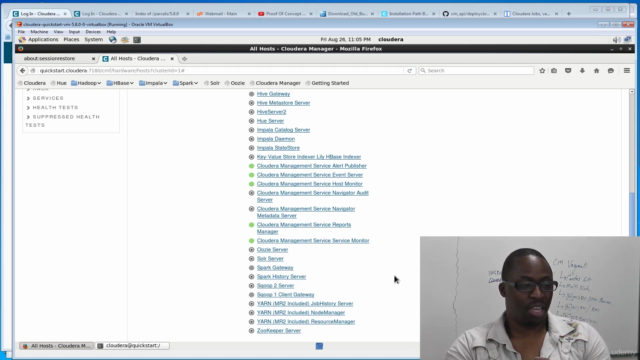
Task: Open GNOME System menu
Action: coord(93,40)
